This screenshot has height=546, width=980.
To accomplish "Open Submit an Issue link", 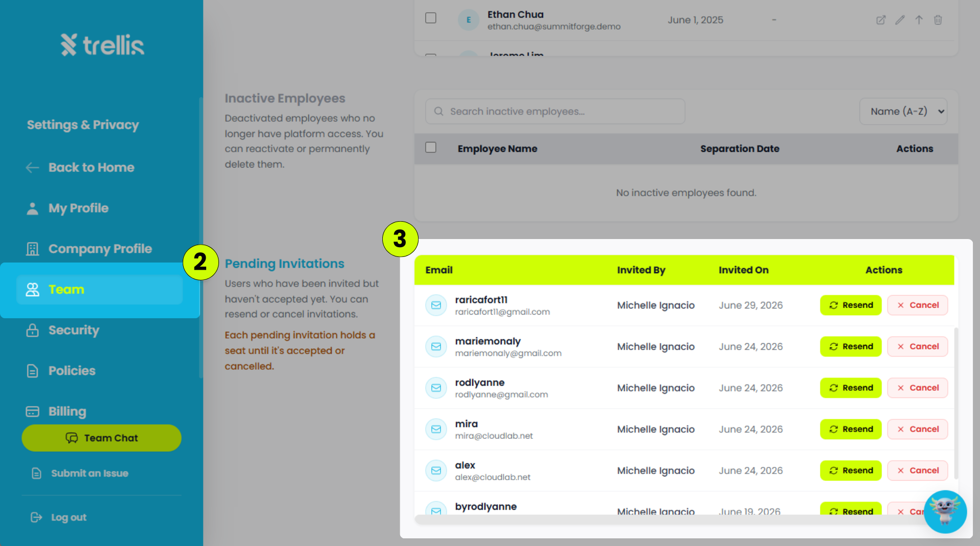I will point(80,473).
